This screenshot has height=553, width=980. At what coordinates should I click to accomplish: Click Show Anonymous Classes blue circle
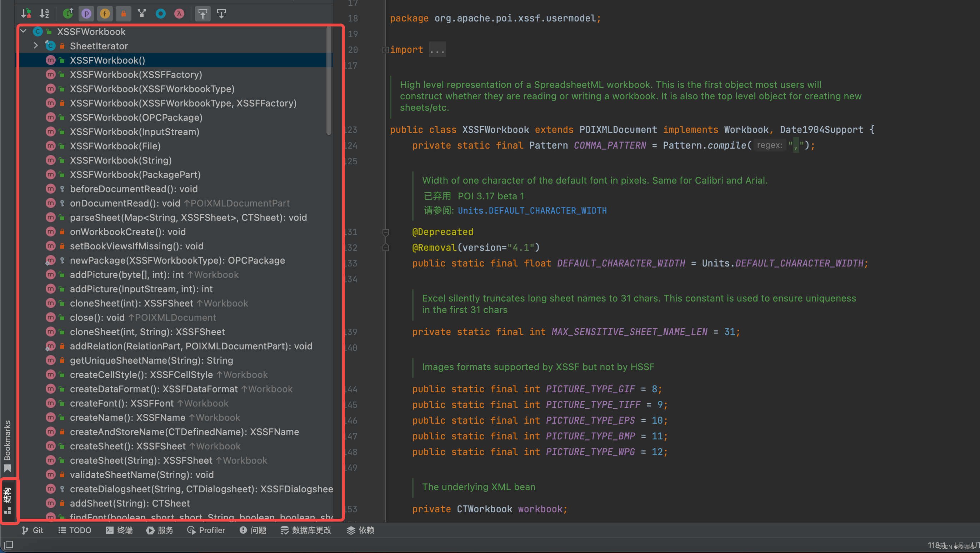tap(161, 14)
